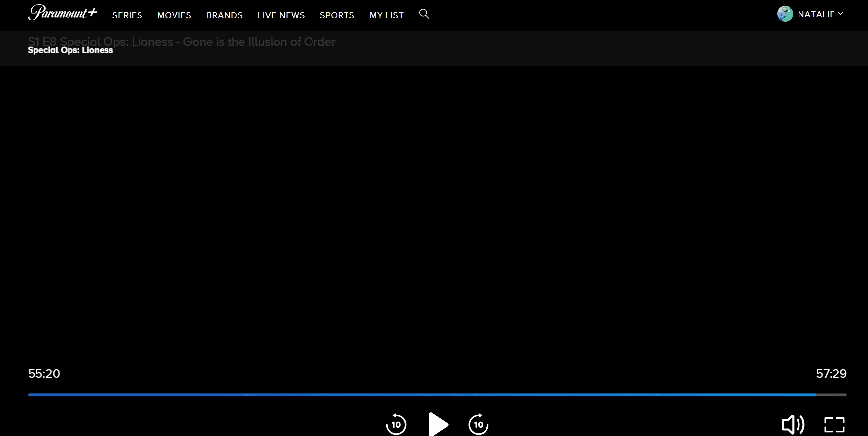Enter fullscreen mode

834,425
